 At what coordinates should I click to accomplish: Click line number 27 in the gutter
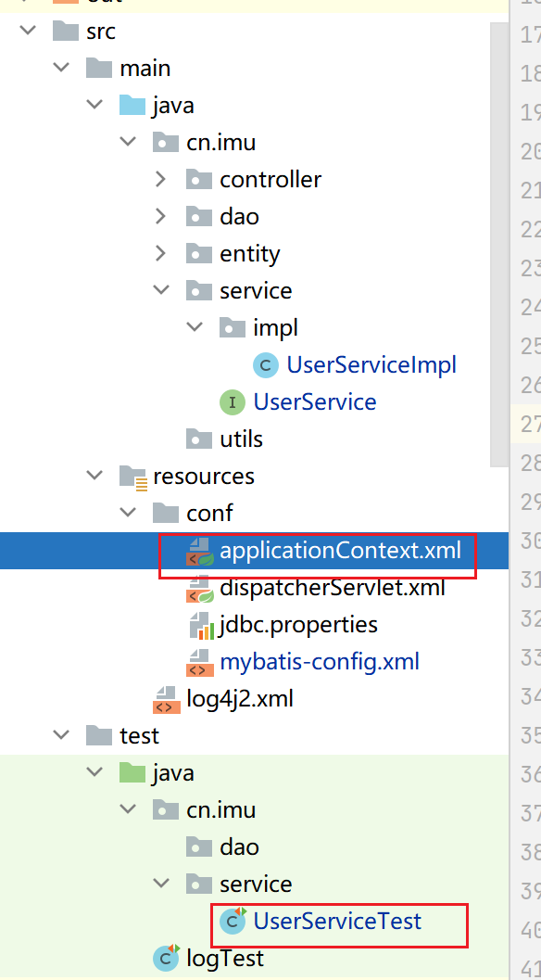tap(531, 424)
